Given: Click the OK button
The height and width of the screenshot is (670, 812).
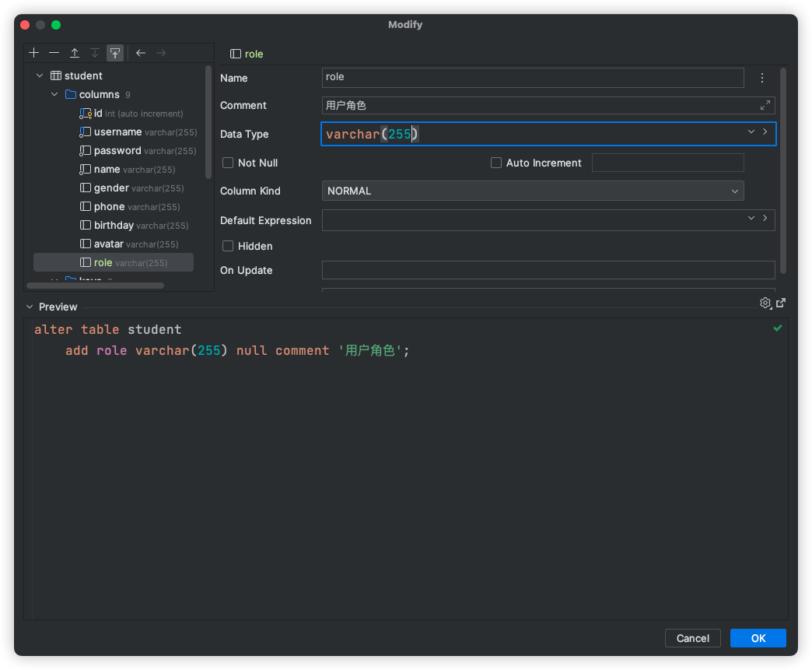Looking at the screenshot, I should click(x=758, y=638).
